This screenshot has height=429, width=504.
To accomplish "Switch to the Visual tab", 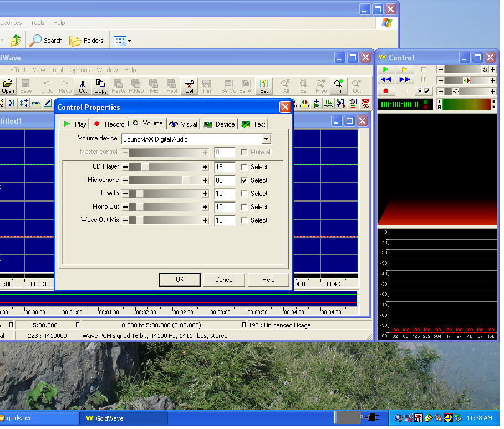I will tap(183, 124).
